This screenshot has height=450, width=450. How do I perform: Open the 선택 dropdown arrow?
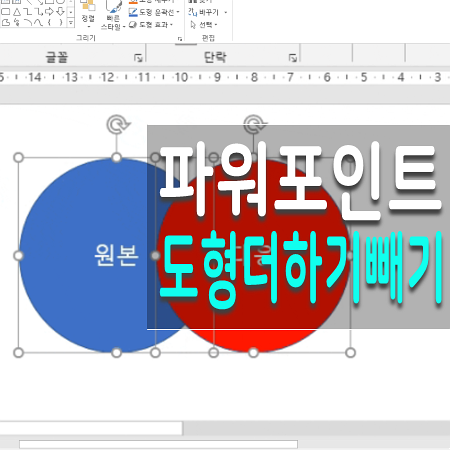point(216,25)
